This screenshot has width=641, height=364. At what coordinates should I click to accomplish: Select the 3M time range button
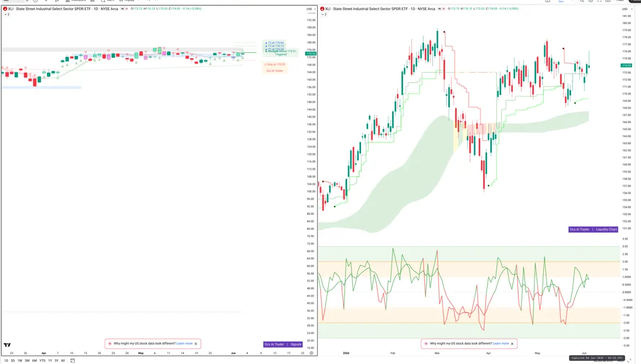click(27, 361)
